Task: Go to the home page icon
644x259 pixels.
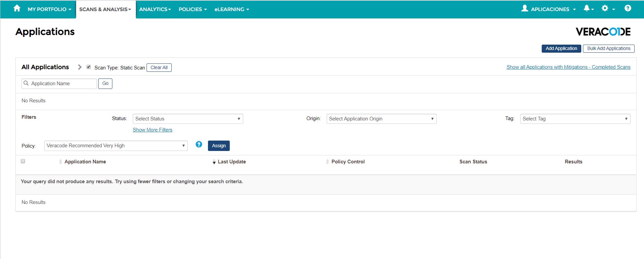Action: coord(17,8)
